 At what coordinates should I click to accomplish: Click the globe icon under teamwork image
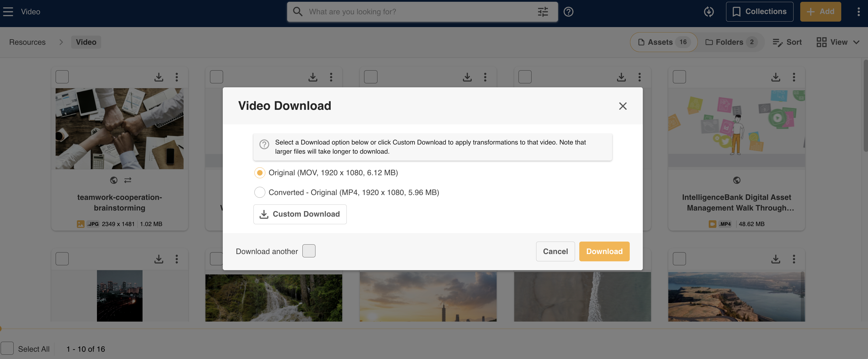(114, 180)
